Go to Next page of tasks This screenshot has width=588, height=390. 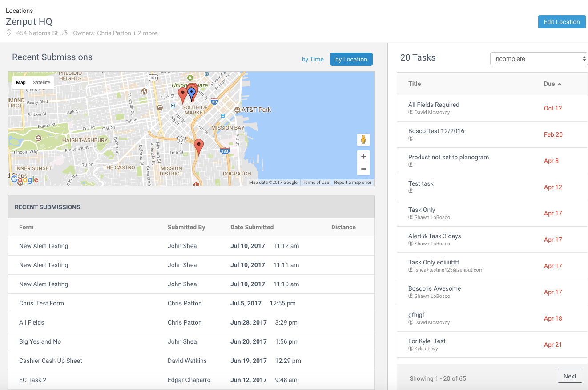click(x=570, y=376)
